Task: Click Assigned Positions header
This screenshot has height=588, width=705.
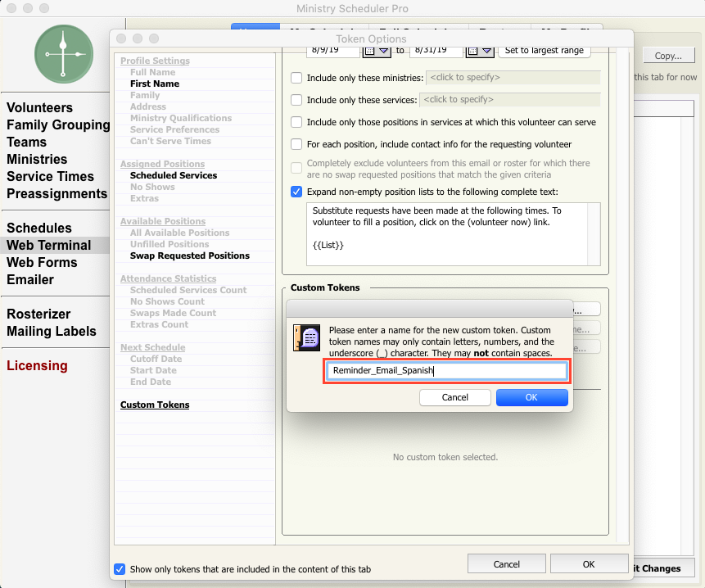Action: point(162,164)
